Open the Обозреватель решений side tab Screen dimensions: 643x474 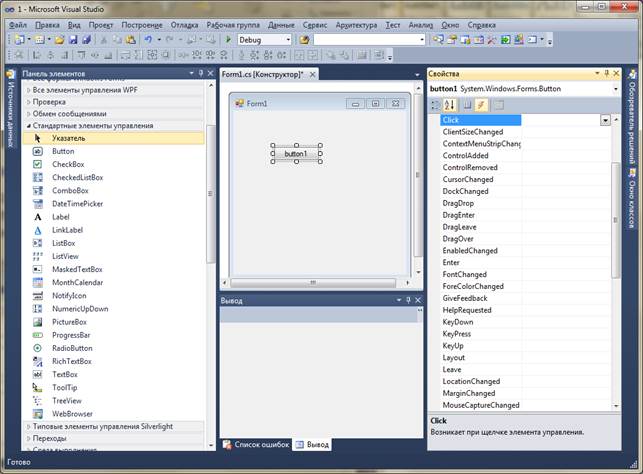coord(633,116)
